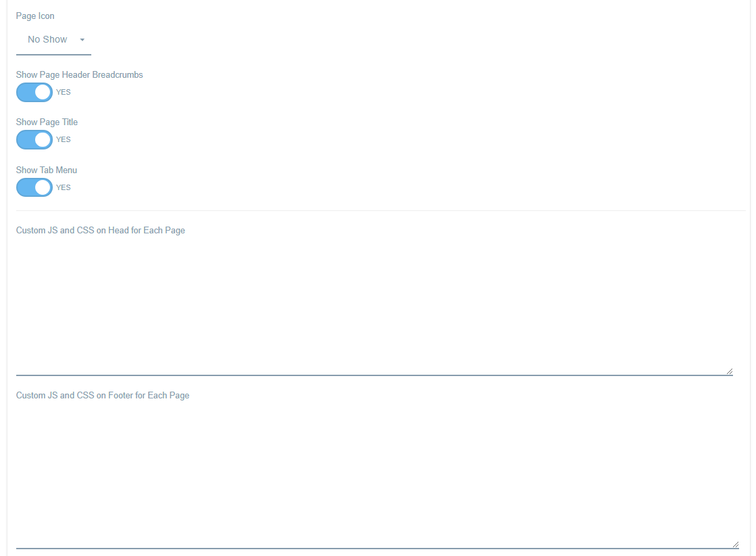
Task: Click the Show Page Header Breadcrumbs label
Action: click(x=80, y=75)
